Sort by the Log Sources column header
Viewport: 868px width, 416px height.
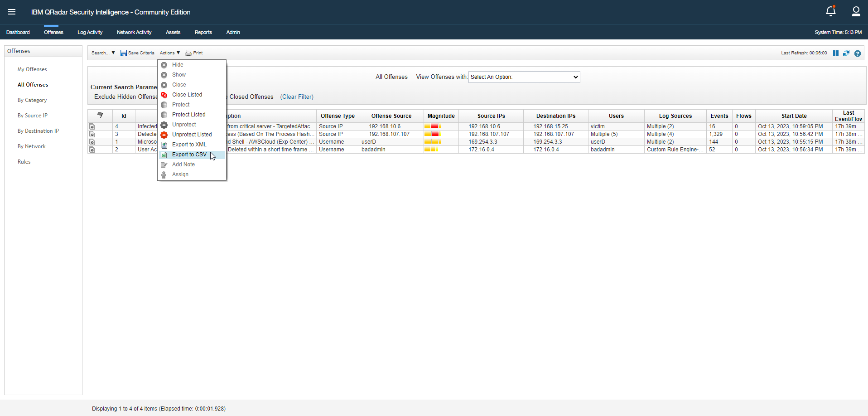coord(675,116)
